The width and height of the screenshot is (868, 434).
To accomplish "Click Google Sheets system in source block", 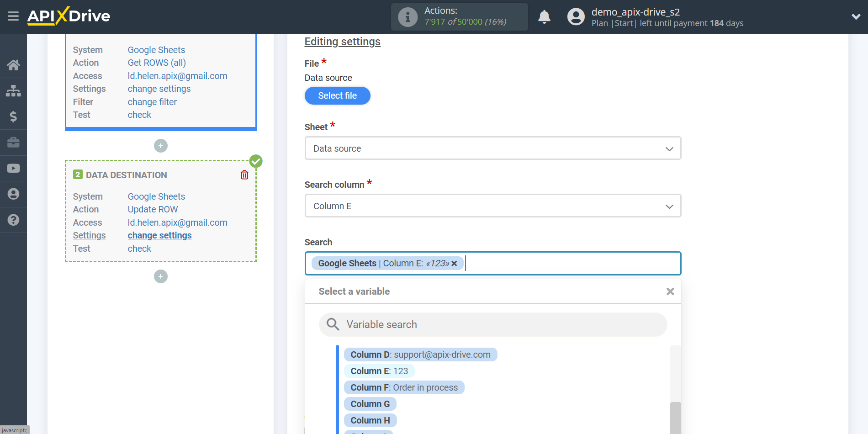I will point(156,50).
